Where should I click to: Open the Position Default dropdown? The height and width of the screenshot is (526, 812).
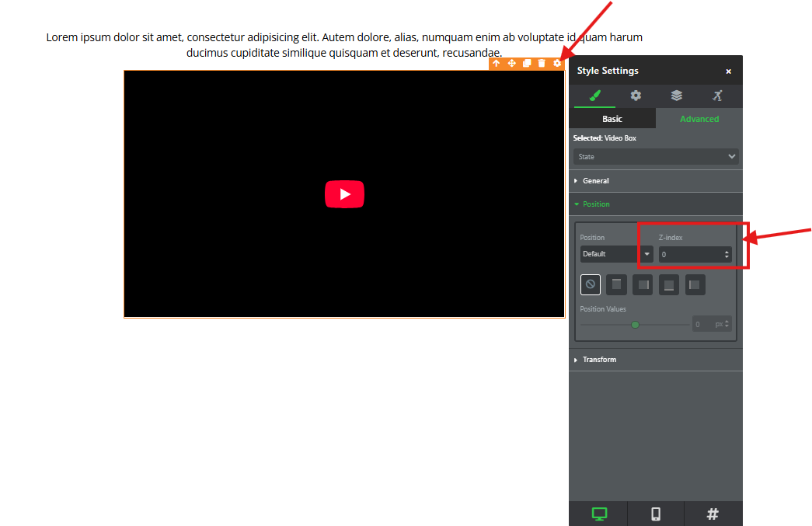coord(616,254)
